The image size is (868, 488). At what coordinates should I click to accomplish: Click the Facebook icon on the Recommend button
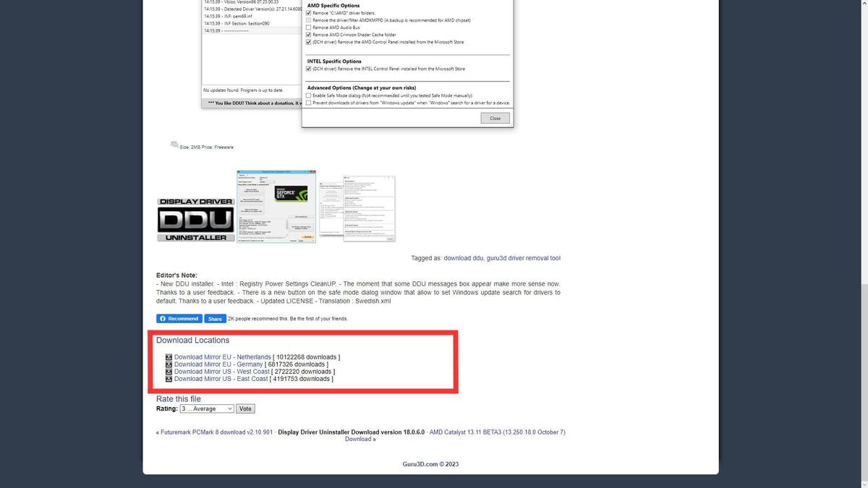coord(162,318)
